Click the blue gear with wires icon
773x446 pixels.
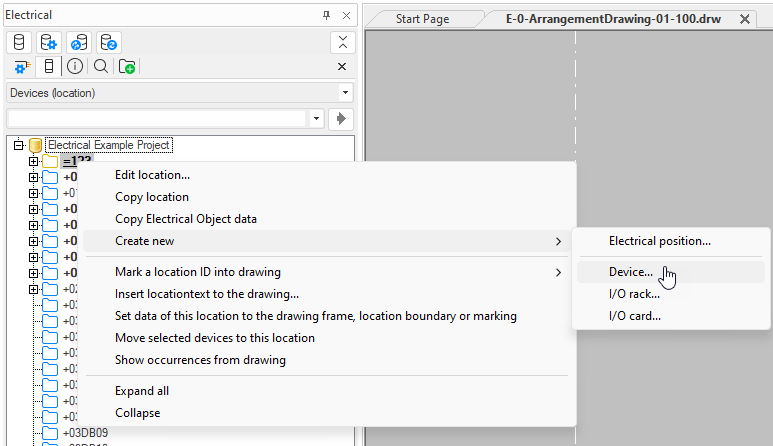coord(22,67)
